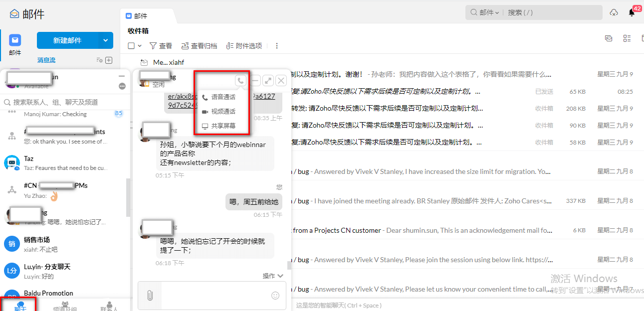Click the attachment paperclip in chat input
Viewport: 644px width, 311px height.
point(150,296)
